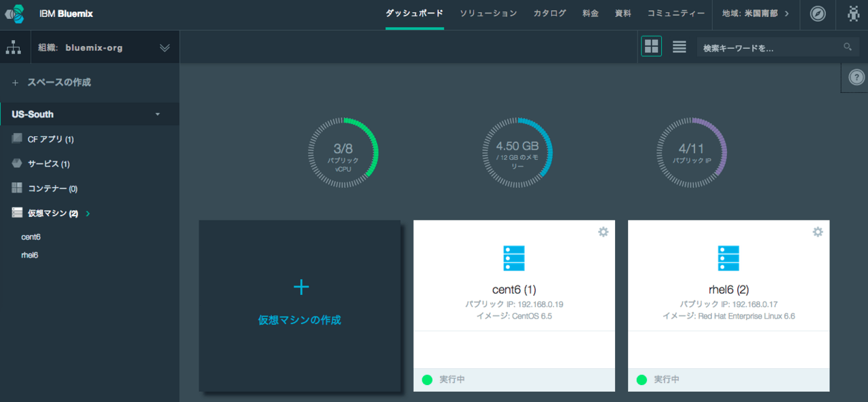
Task: Click the CF アプリ cube icon
Action: [x=17, y=138]
